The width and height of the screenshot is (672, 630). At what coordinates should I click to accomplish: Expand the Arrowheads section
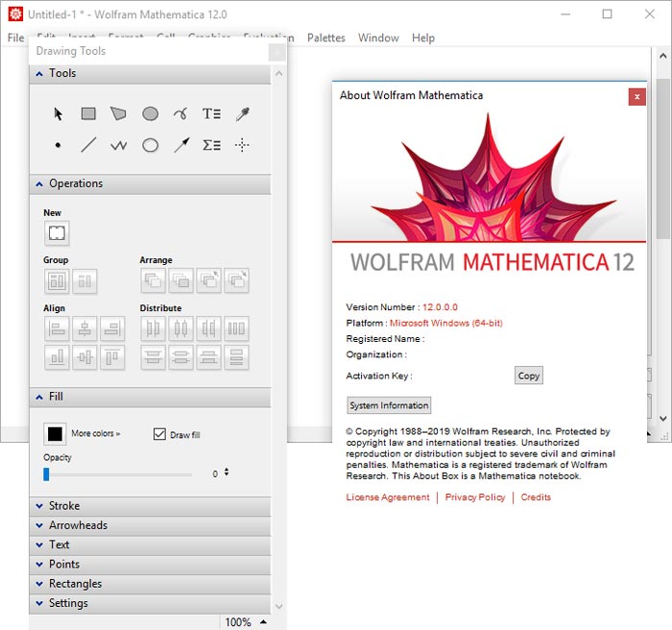click(x=150, y=525)
